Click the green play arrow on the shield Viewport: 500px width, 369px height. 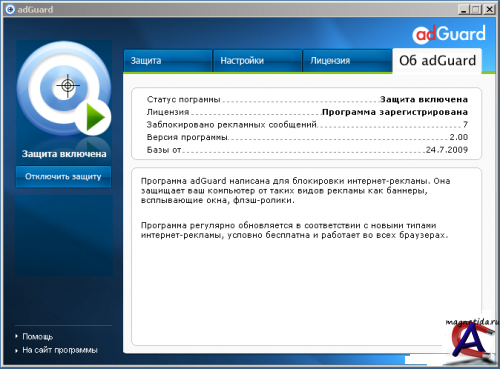click(x=95, y=117)
